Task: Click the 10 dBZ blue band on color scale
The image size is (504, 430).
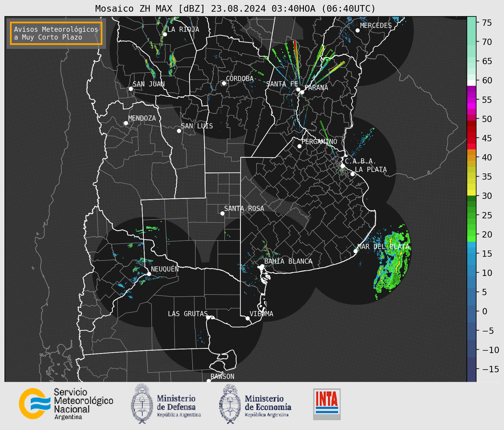Action: [x=471, y=273]
